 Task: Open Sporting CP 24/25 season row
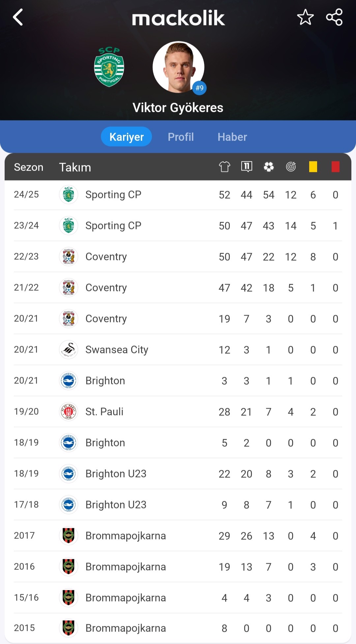coord(178,195)
